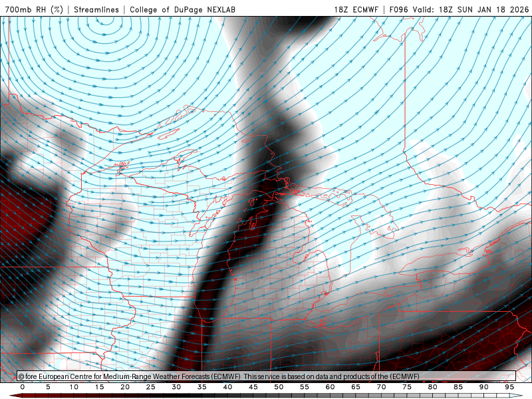Click the 35 label on the color scale
The width and height of the screenshot is (532, 399).
pyautogui.click(x=202, y=387)
